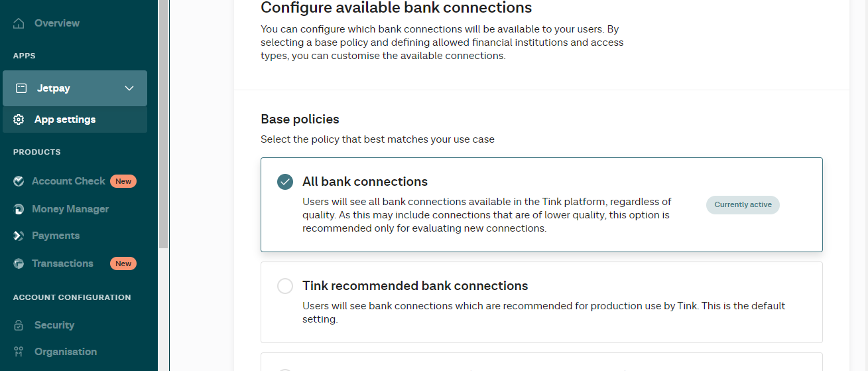Open the Security configuration link
The height and width of the screenshot is (371, 868).
coord(54,325)
